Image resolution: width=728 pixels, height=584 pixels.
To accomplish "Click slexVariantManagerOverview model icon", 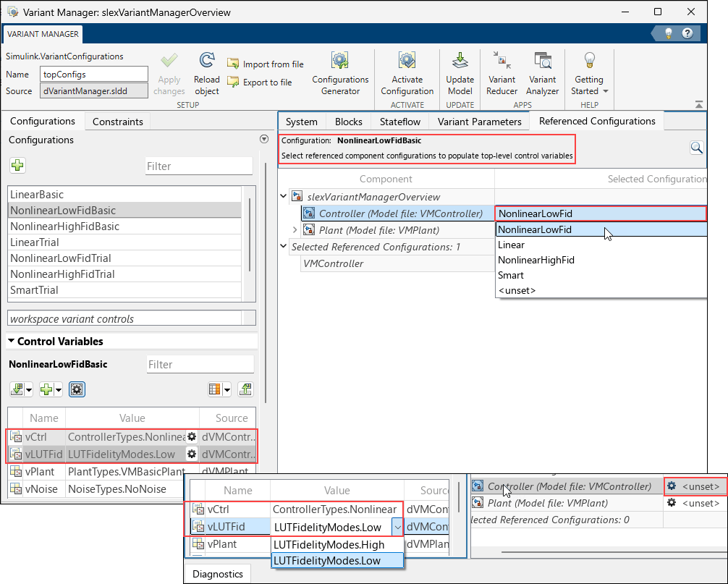I will pos(297,196).
